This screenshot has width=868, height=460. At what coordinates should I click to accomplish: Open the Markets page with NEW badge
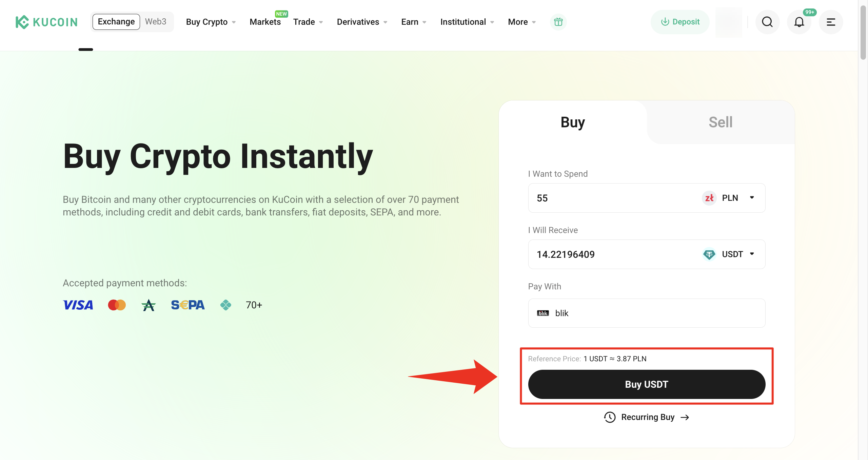265,22
